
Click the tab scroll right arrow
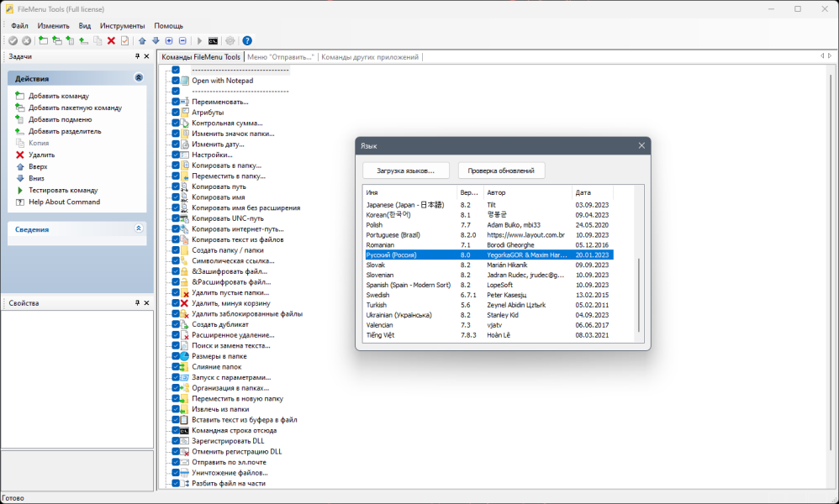click(830, 56)
